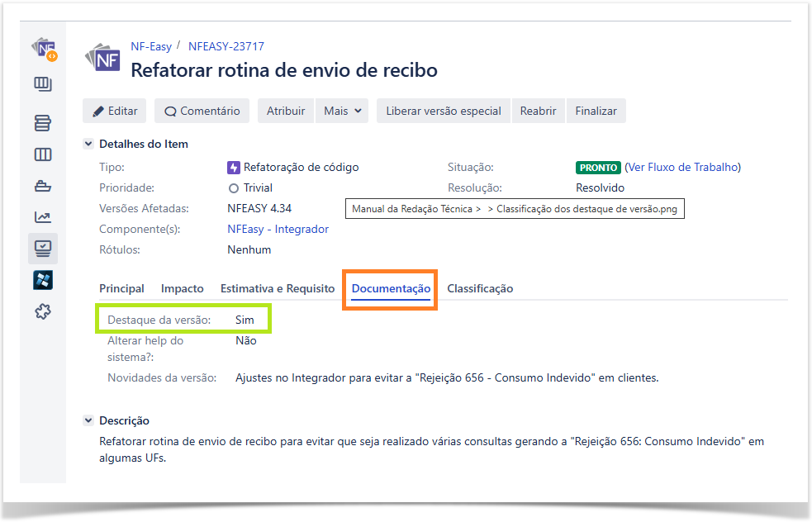812x522 pixels.
Task: Click the Não value for Alterar help
Action: [246, 341]
